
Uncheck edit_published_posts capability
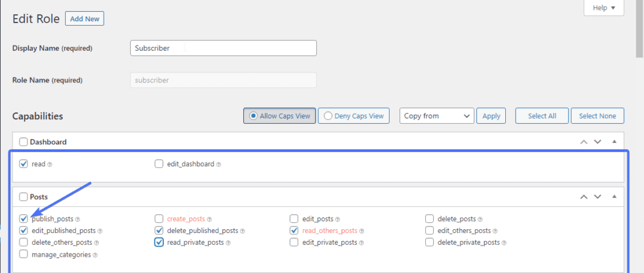point(23,231)
